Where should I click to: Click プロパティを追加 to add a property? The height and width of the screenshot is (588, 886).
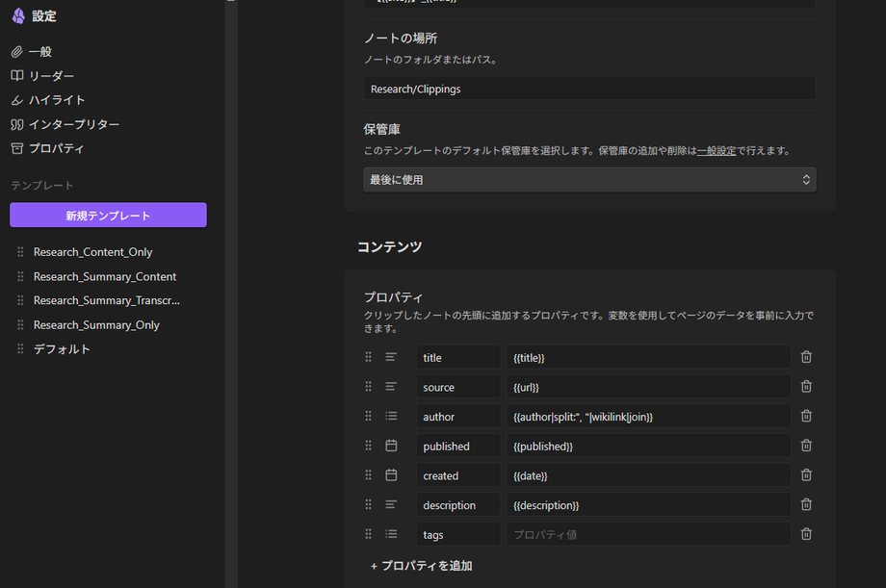[x=422, y=566]
